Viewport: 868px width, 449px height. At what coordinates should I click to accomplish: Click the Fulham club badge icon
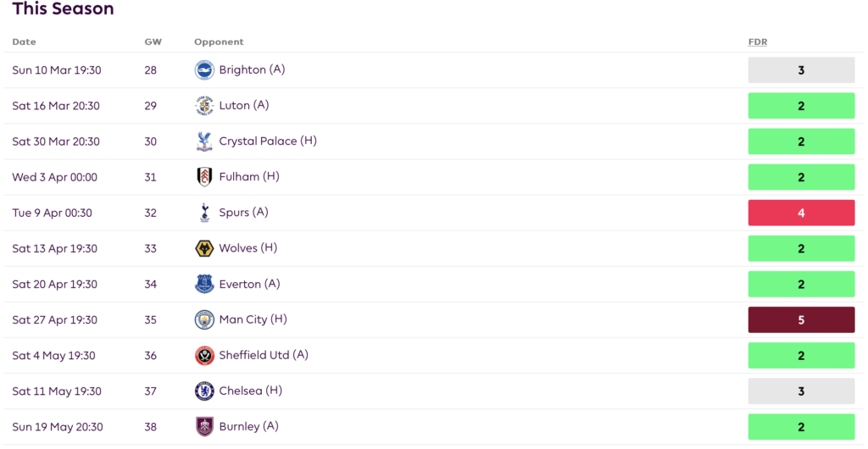[x=204, y=177]
